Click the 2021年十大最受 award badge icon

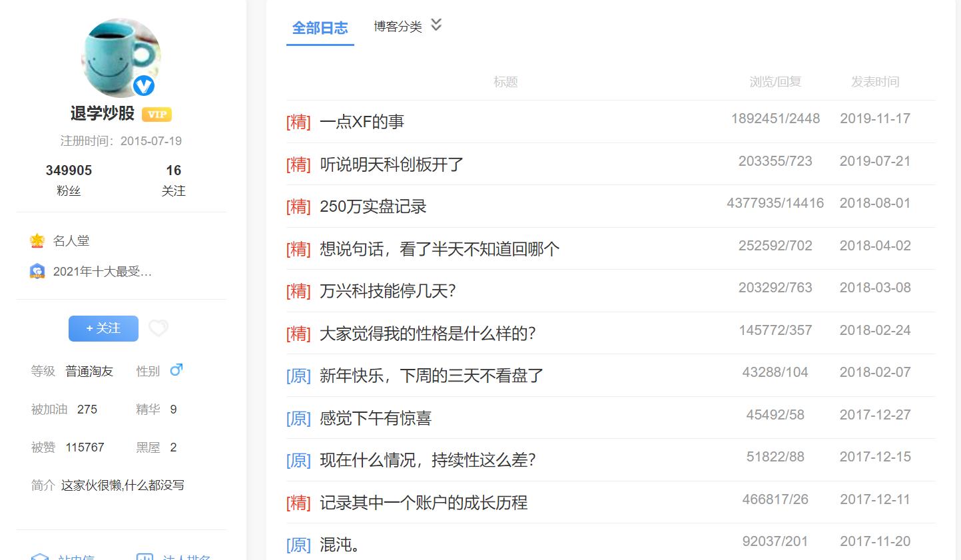click(38, 271)
